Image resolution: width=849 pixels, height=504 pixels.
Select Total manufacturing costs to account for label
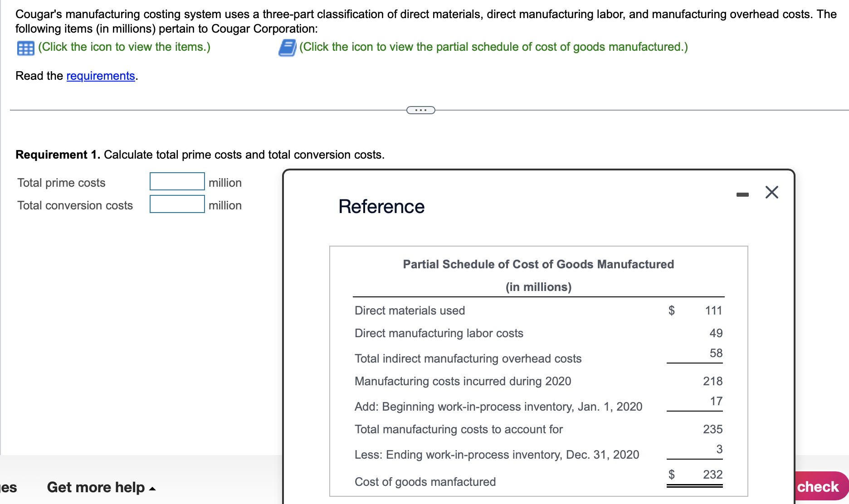(458, 429)
